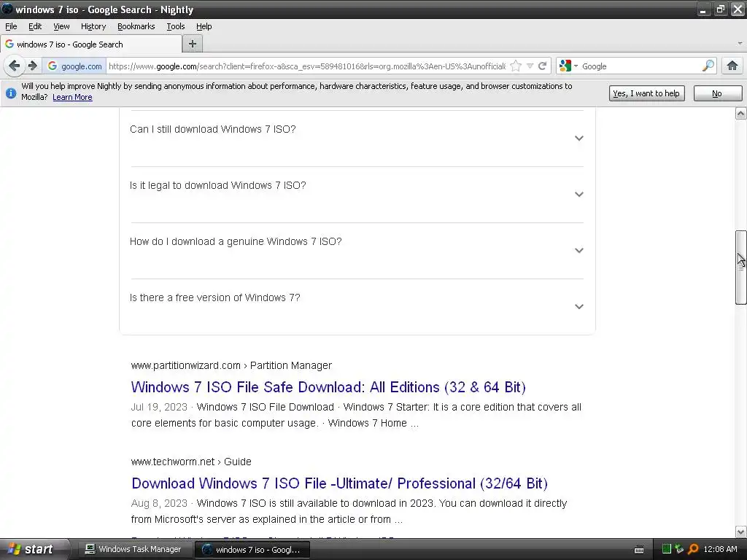Reload the page with the refresh icon
747x560 pixels.
[x=542, y=66]
